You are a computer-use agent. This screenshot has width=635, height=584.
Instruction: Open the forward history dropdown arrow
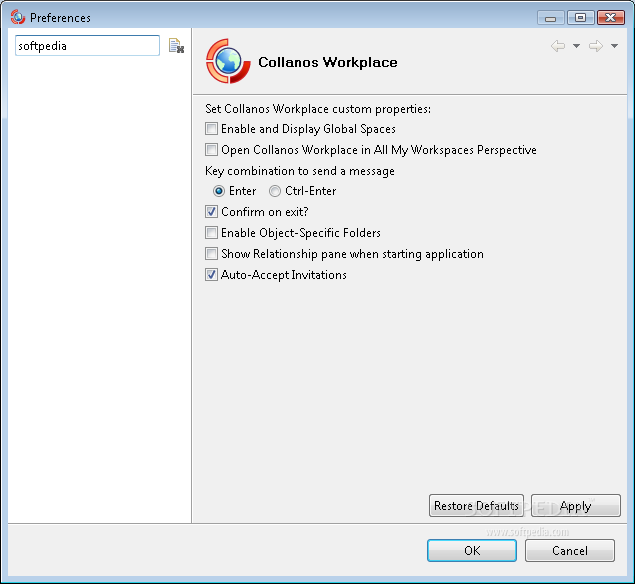pos(614,46)
